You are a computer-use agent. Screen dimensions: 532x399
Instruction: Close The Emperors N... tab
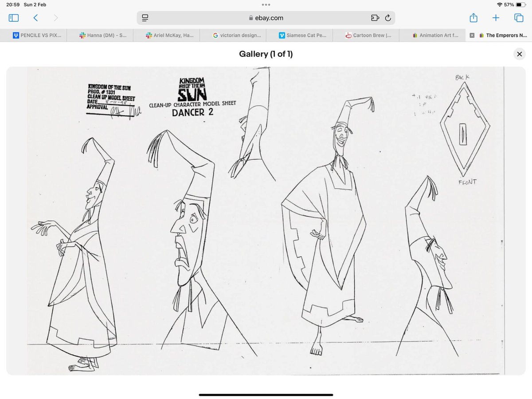pos(472,36)
